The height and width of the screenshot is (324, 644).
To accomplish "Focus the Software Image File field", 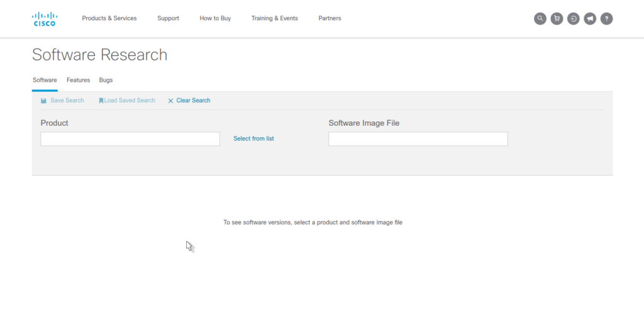I will (x=418, y=139).
